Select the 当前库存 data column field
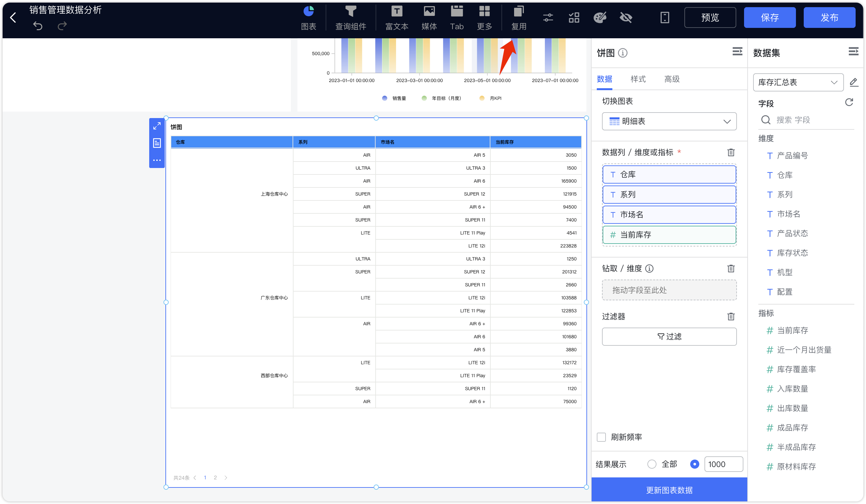The height and width of the screenshot is (504, 866). [669, 235]
